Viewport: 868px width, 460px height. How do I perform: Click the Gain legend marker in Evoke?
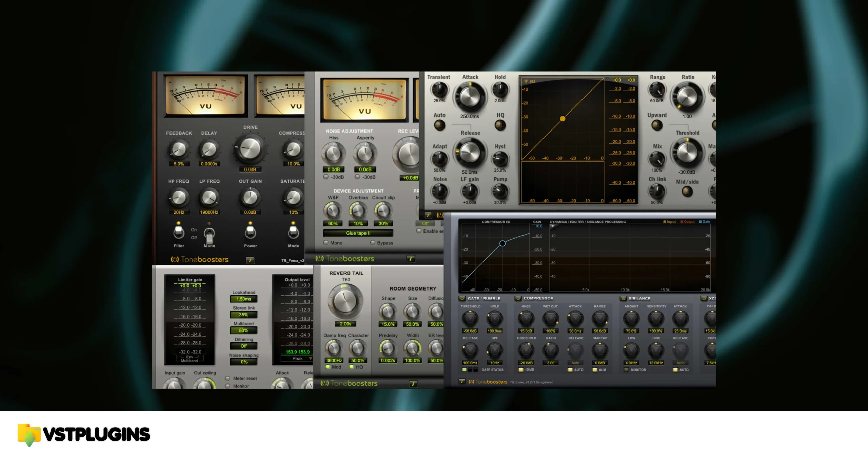(x=701, y=222)
